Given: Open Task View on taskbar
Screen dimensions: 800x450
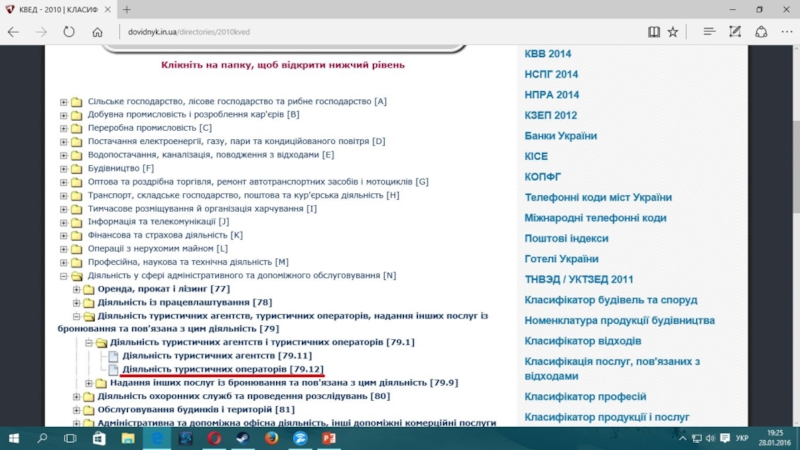Looking at the screenshot, I should pos(70,438).
